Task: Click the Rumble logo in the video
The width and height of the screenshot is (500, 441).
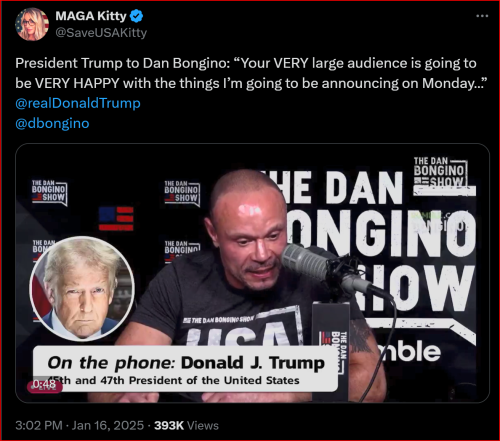Action: tap(411, 351)
